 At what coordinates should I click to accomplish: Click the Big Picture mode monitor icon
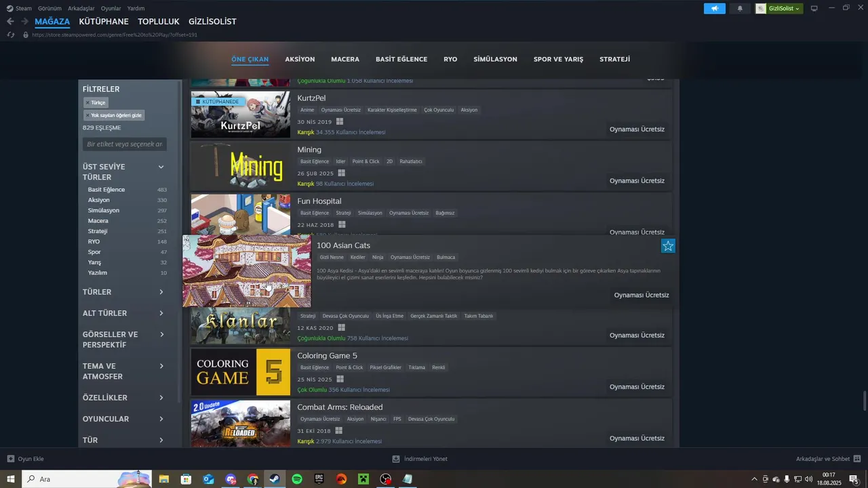814,8
